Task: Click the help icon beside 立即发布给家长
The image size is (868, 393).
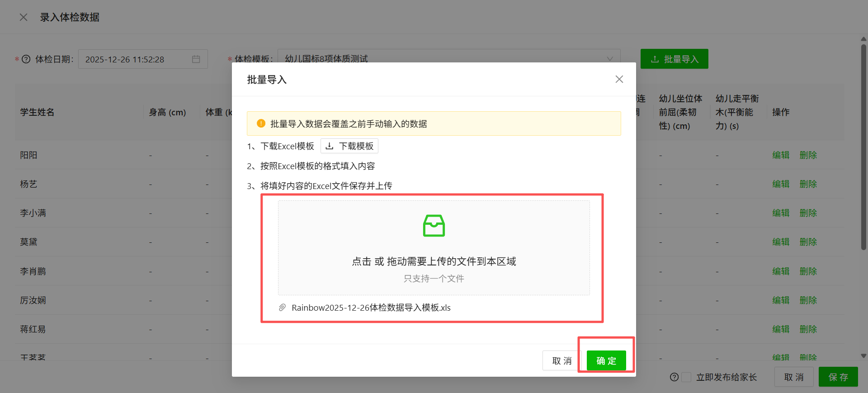Action: (x=674, y=377)
